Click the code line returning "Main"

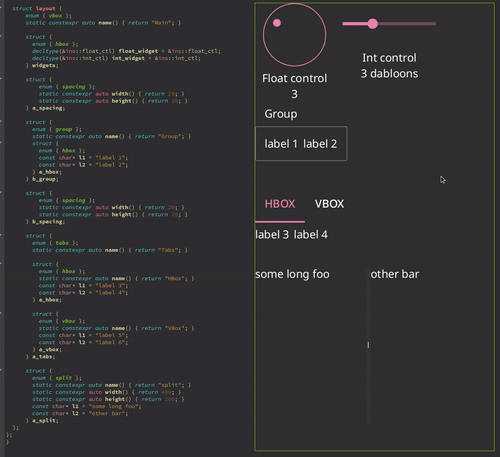tap(103, 23)
